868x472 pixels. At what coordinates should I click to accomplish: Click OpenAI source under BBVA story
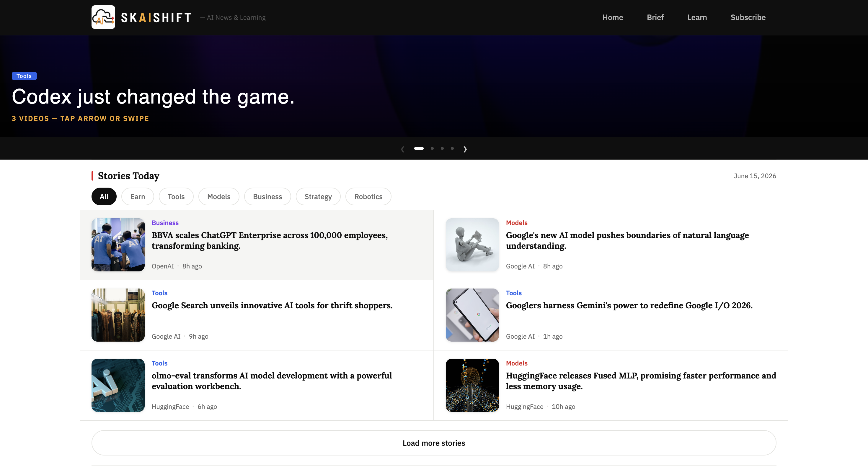(x=163, y=266)
